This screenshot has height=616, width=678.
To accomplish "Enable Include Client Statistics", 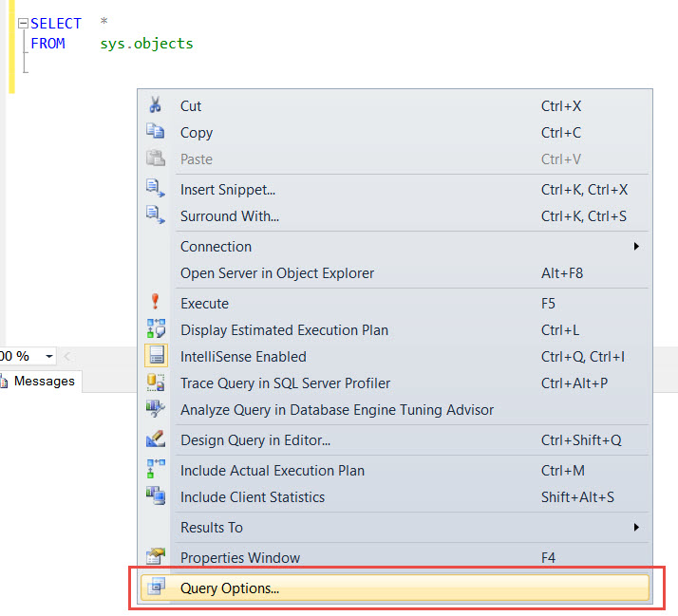I will coord(394,496).
